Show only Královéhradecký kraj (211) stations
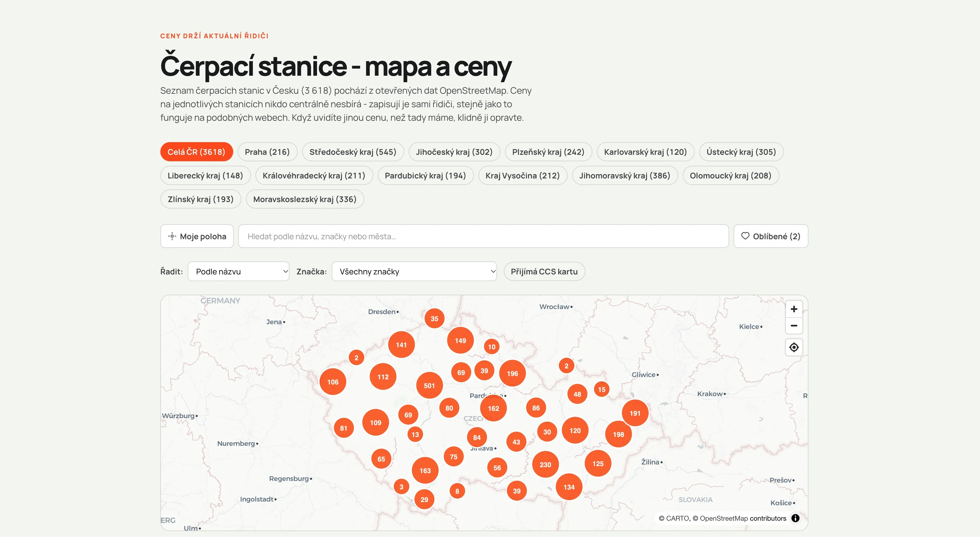Image resolution: width=980 pixels, height=537 pixels. (314, 175)
